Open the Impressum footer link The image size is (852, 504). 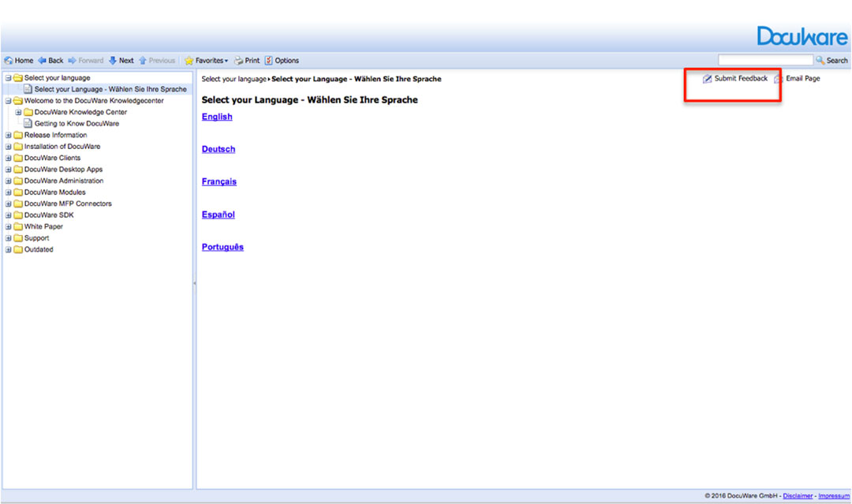pos(834,496)
